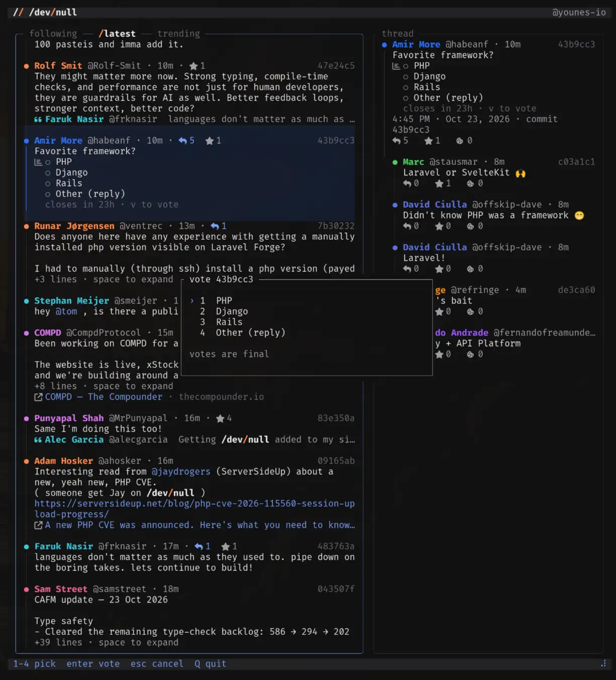Click quote icon before Alec Garcia

(x=38, y=440)
